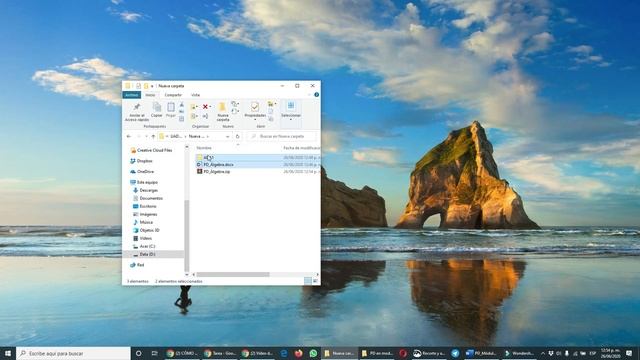Screen dimensions: 640x360
Task: Switch to the Compartir ribbon tab
Action: coord(173,95)
